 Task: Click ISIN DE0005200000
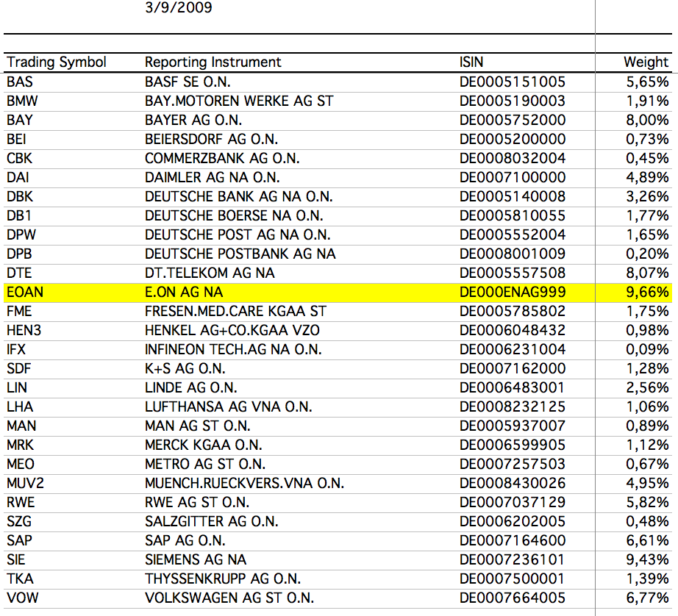[513, 139]
